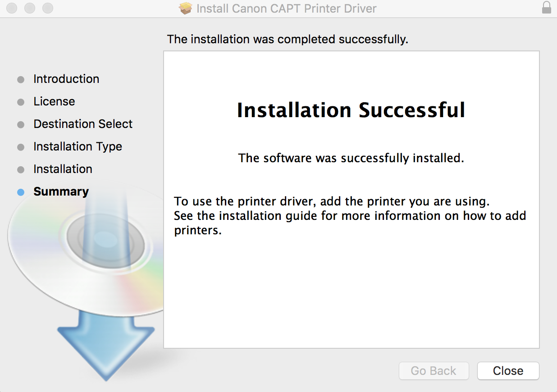The width and height of the screenshot is (557, 392).
Task: Select the Introduction step in the sidebar
Action: pos(66,79)
